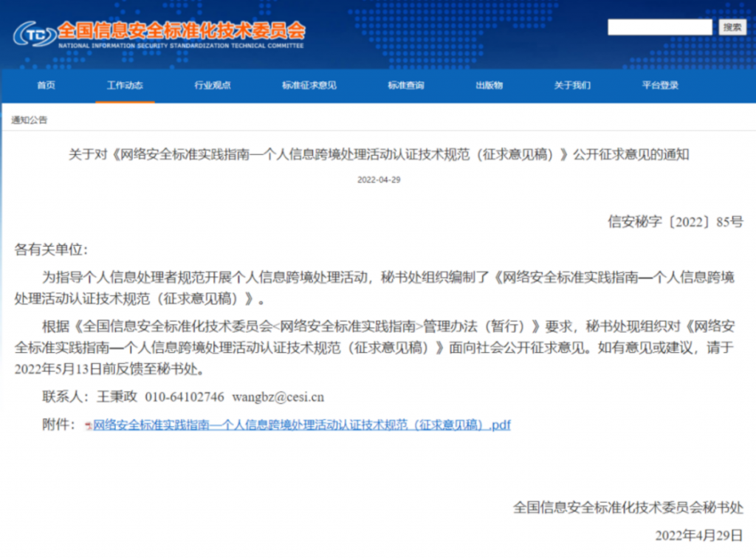Click the TC committee logo icon
Viewport: 756px width, 558px height.
pos(34,34)
